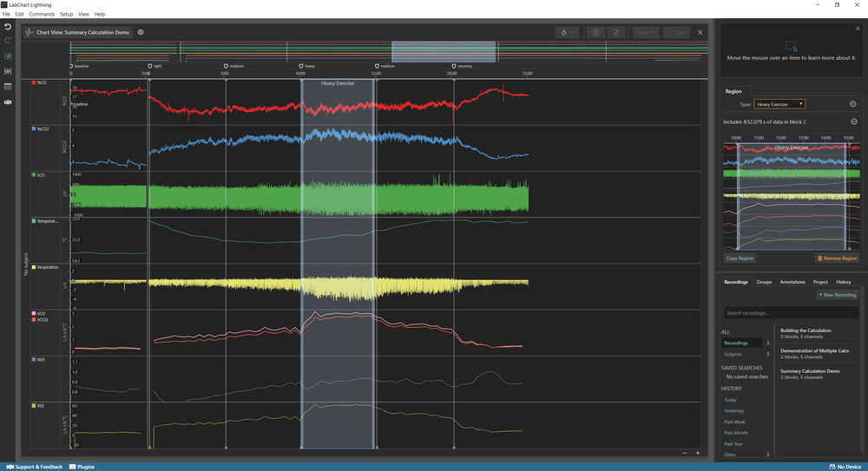
Task: Click the %CO2 channel blue color square
Action: 34,128
